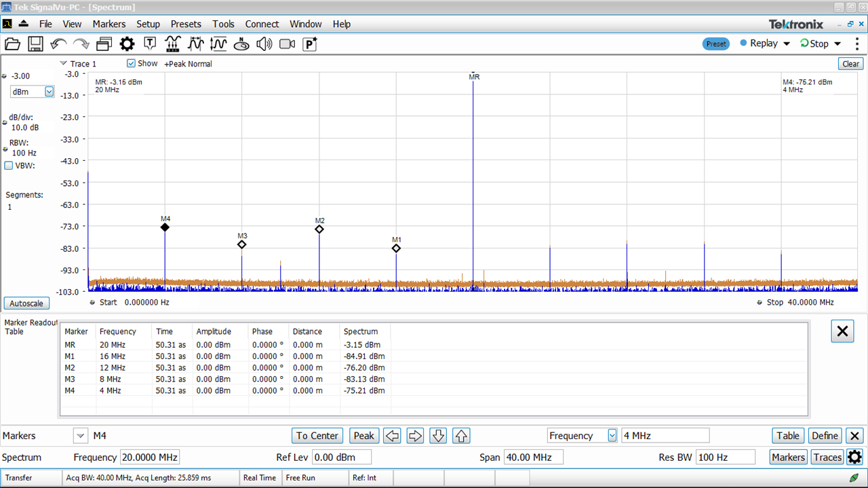This screenshot has height=488, width=868.
Task: Click the marker frequency field showing 4 MHz
Action: coord(665,436)
